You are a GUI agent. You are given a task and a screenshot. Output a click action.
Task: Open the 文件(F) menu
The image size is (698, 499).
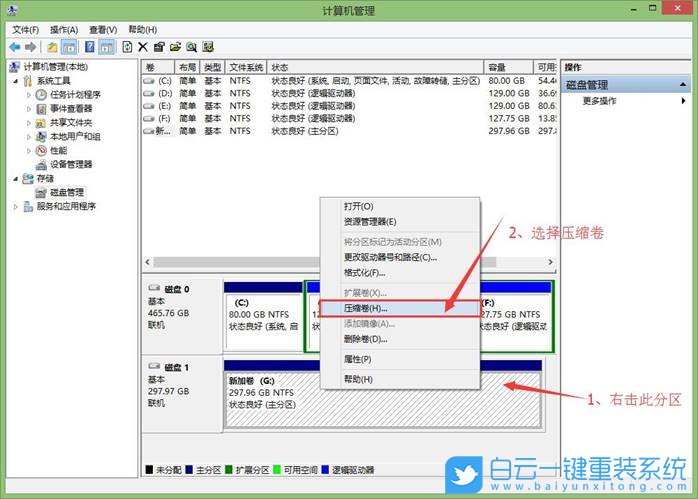point(25,30)
